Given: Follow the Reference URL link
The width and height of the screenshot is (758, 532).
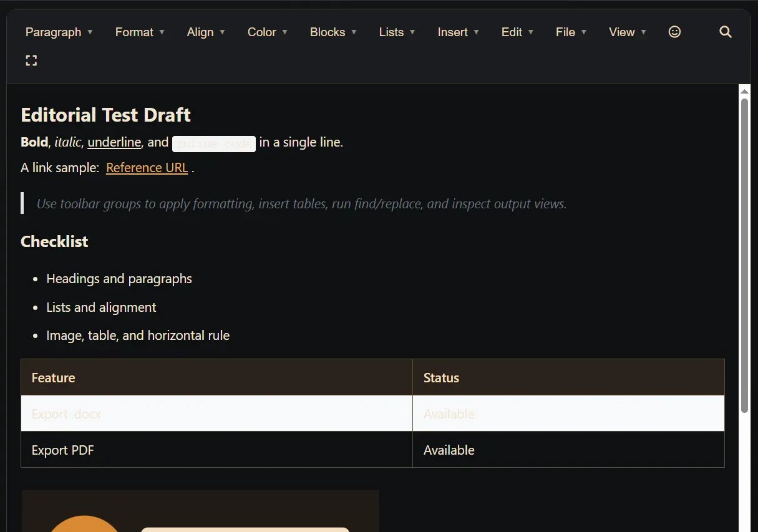Looking at the screenshot, I should (x=147, y=168).
